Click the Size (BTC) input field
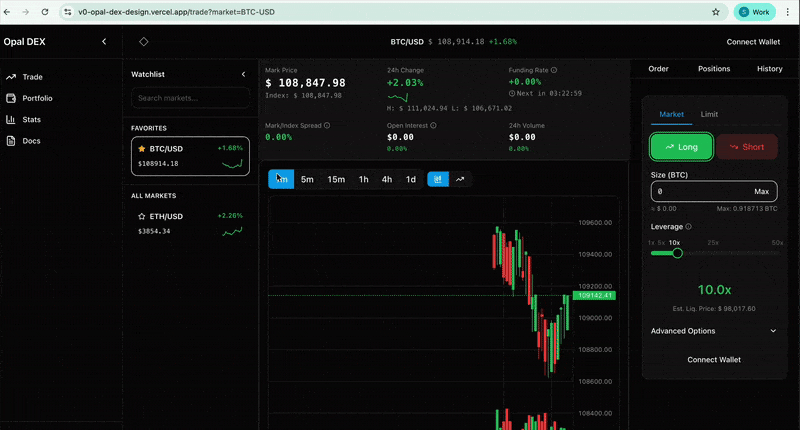800x430 pixels. point(714,191)
